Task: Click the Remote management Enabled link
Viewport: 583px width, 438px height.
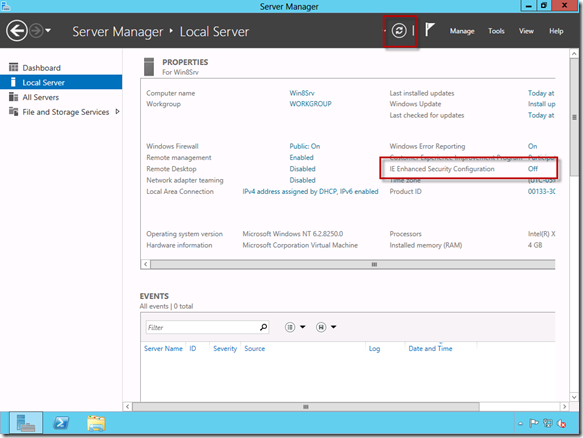Action: tap(301, 158)
